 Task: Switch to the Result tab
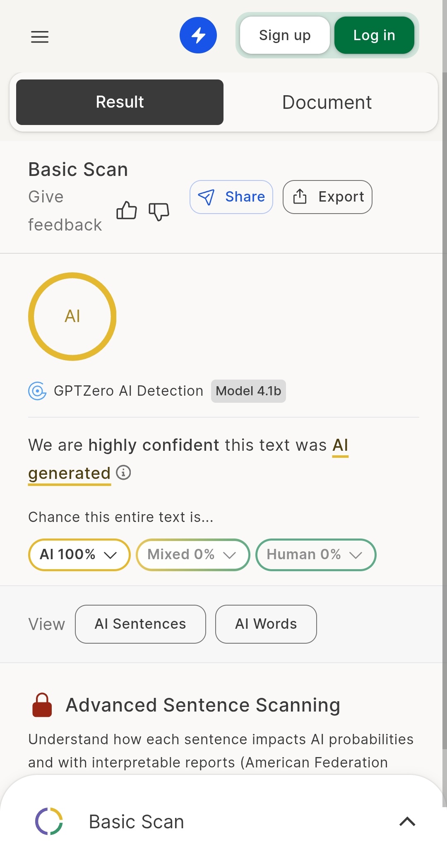point(120,102)
